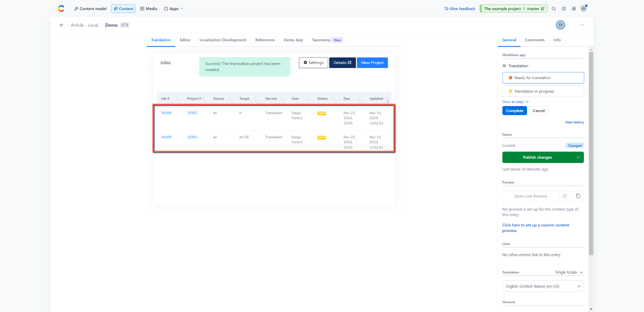
Task: Open Content in top navigation
Action: click(x=123, y=9)
